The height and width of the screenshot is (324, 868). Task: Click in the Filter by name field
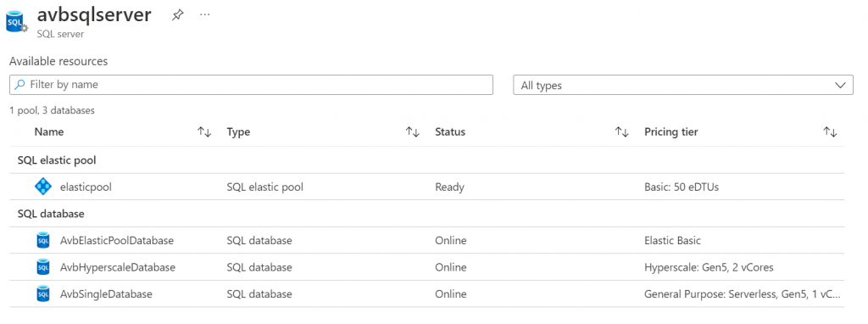251,85
